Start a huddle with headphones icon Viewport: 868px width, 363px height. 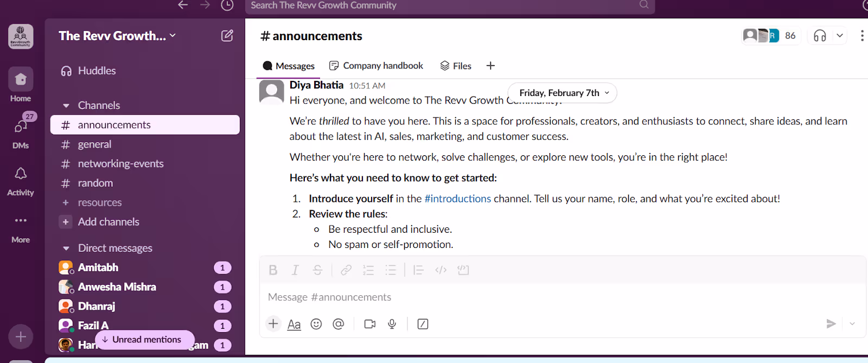pos(820,36)
